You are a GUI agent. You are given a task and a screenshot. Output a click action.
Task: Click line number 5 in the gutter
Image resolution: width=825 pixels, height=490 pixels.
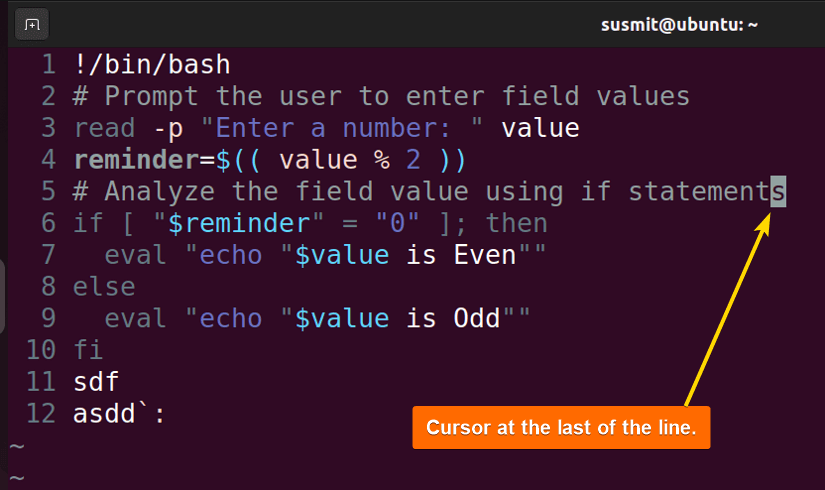tap(48, 191)
